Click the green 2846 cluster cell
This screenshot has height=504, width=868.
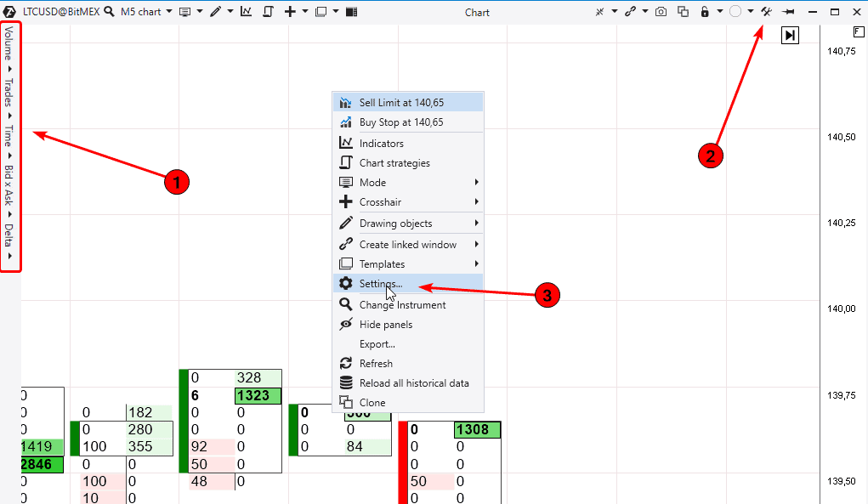(42, 464)
